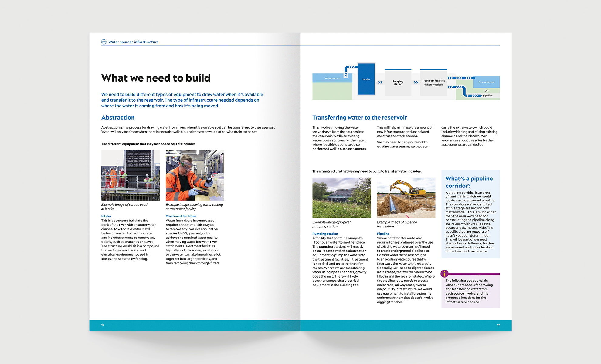Open the Abstraction section
Screen dimensions: 601x364
point(118,117)
